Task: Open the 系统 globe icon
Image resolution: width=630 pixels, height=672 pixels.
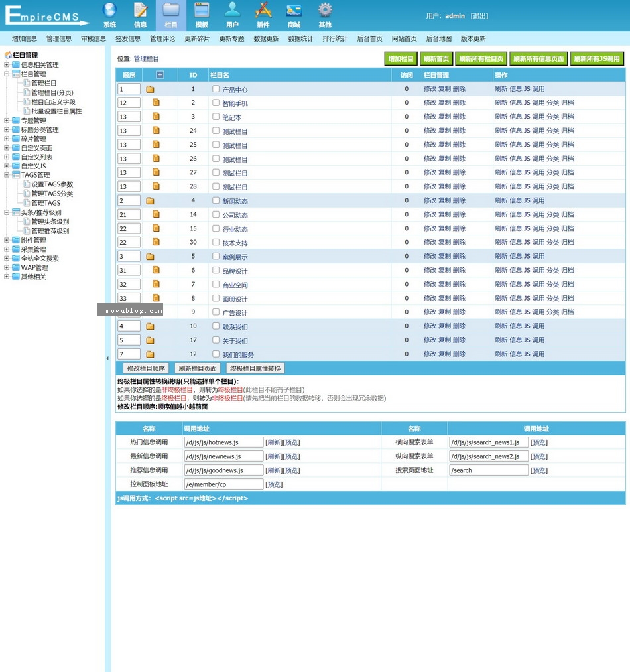Action: click(x=109, y=11)
